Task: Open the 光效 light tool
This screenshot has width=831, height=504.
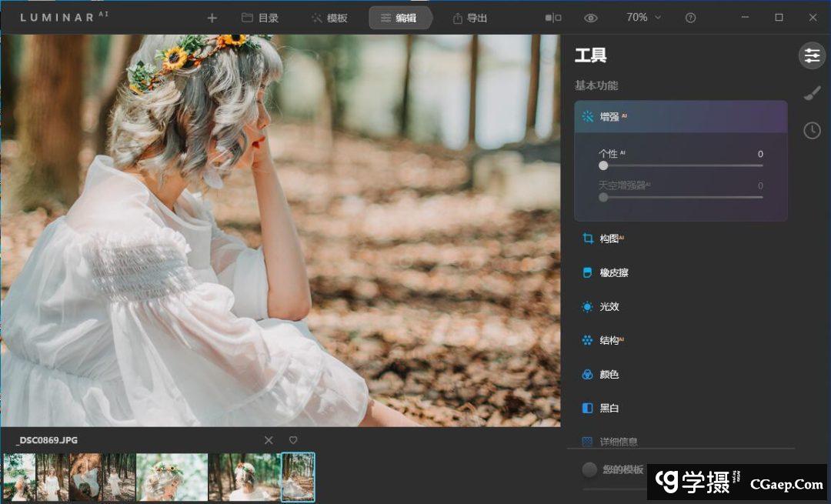Action: 609,306
